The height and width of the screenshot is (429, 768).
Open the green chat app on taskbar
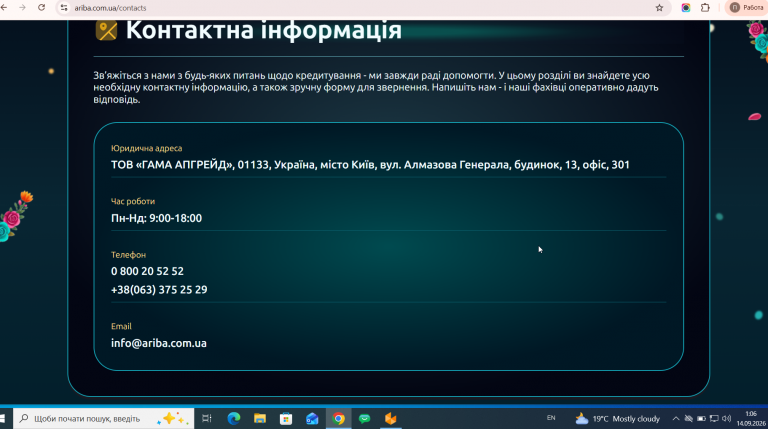[364, 419]
